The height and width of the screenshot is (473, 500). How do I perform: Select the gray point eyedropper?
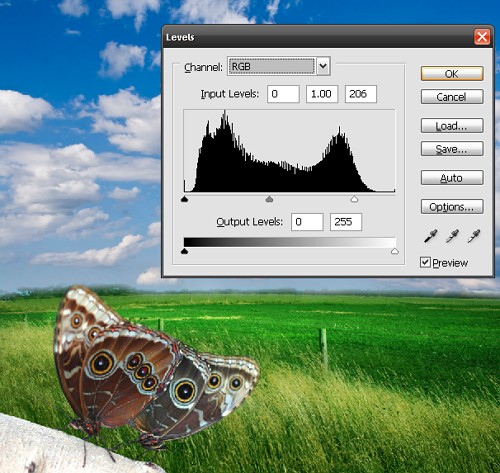[x=452, y=236]
